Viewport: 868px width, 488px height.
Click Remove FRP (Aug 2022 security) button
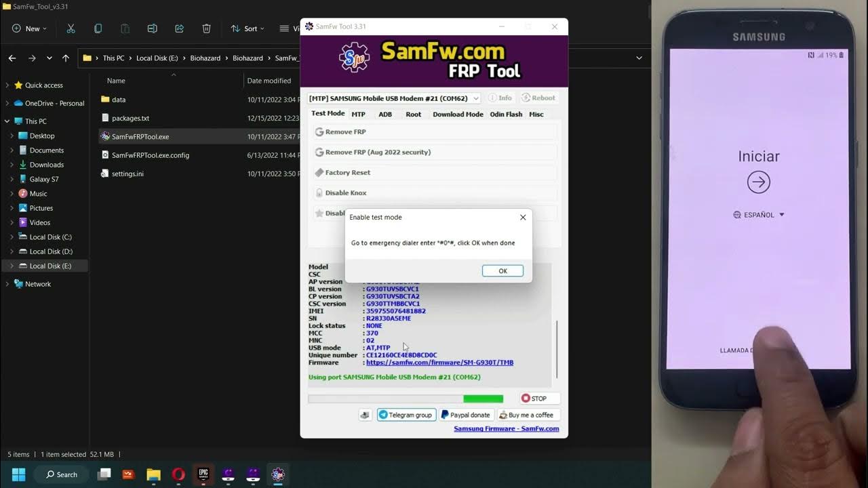tap(435, 152)
